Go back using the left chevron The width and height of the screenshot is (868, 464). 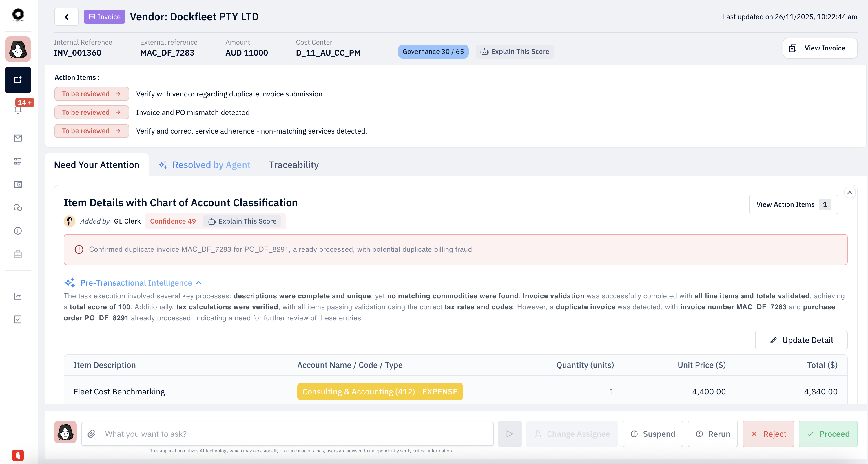tap(66, 17)
